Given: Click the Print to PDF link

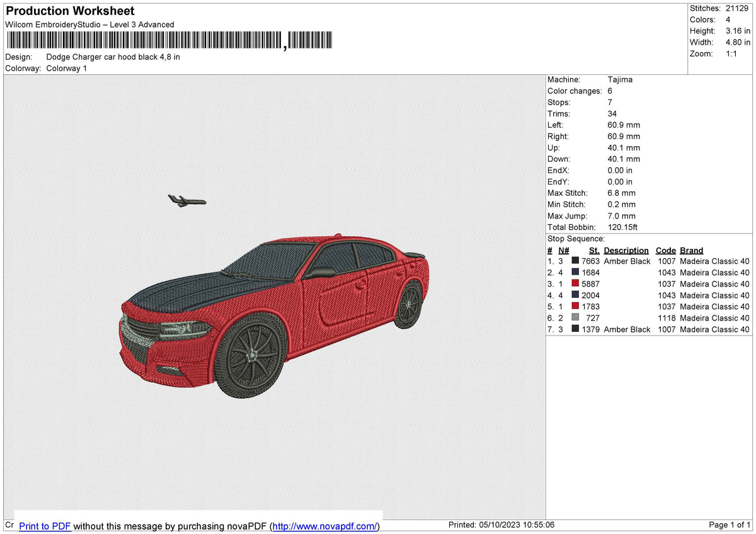Looking at the screenshot, I should tap(45, 526).
